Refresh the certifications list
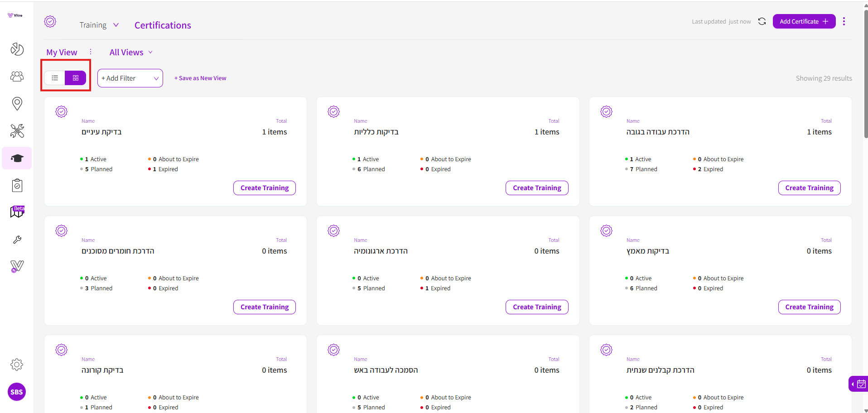The image size is (868, 413). [762, 21]
